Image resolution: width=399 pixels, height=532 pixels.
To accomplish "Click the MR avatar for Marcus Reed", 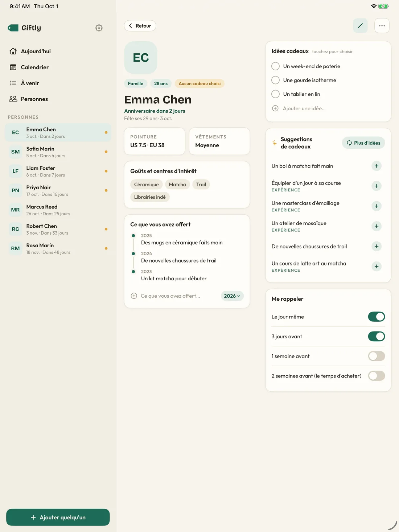I will pos(15,210).
